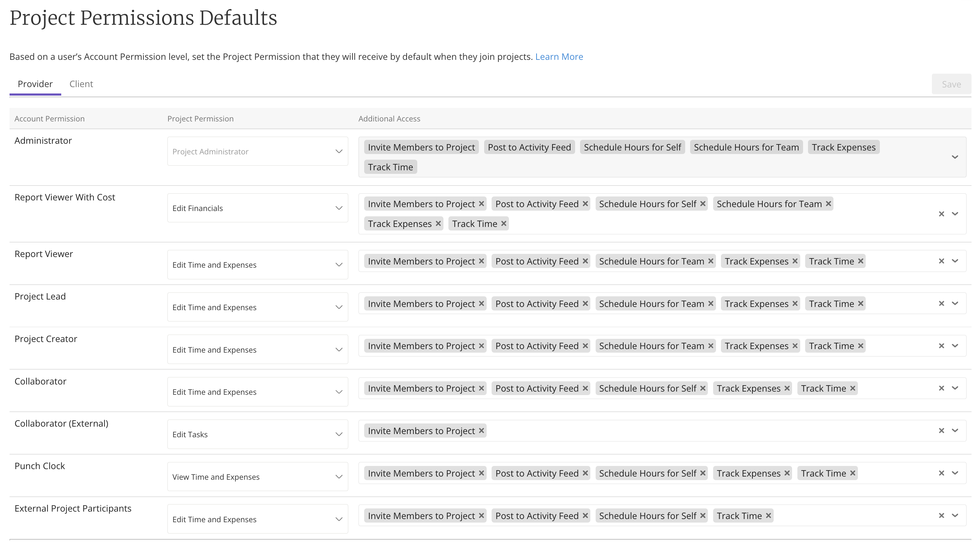Remove Track Time tag from Report Viewer With Cost

[504, 223]
